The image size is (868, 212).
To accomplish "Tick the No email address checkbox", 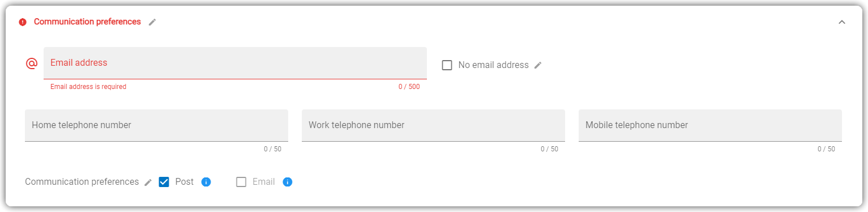I will [447, 65].
